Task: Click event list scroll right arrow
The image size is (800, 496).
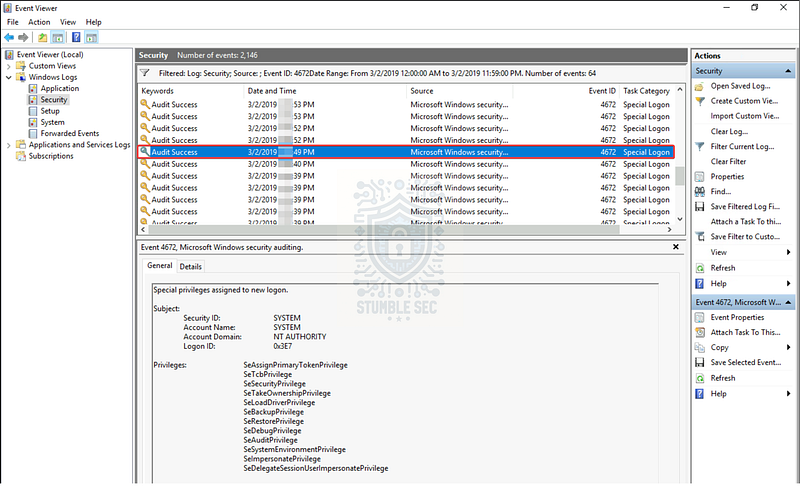Action: (x=669, y=230)
